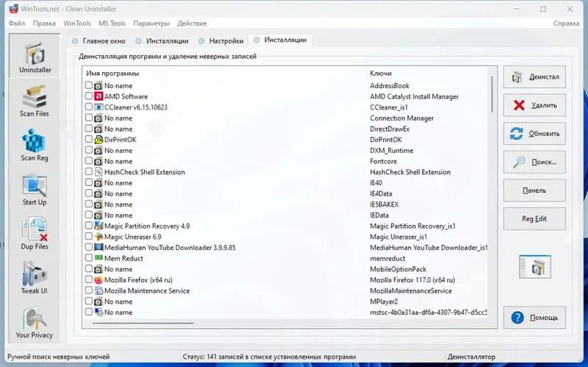Screen dimensions: 588x367
Task: Click the CCleaner v6.15.10623 program icon
Action: [98, 107]
